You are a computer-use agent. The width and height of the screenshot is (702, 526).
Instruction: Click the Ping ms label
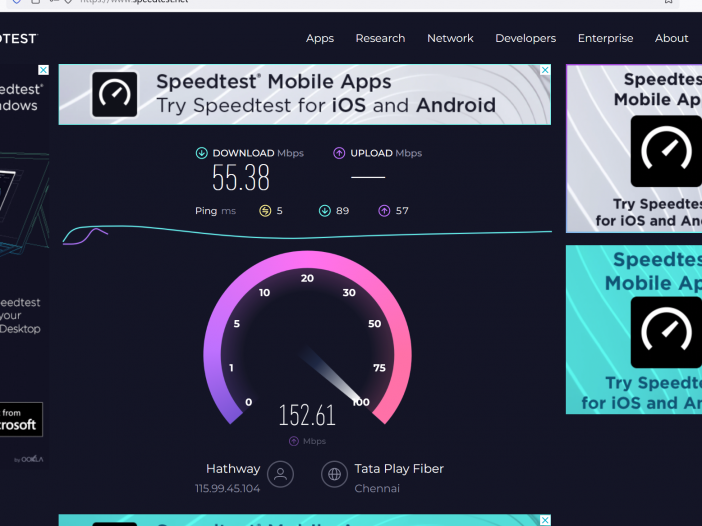(x=215, y=211)
